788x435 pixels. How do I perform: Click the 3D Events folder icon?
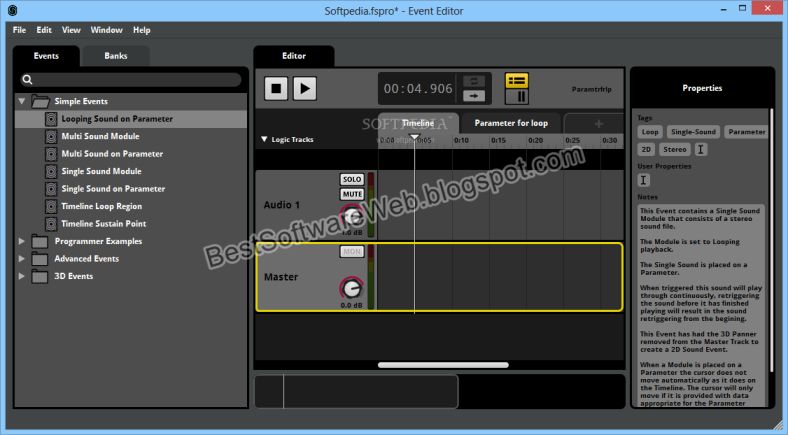point(40,276)
